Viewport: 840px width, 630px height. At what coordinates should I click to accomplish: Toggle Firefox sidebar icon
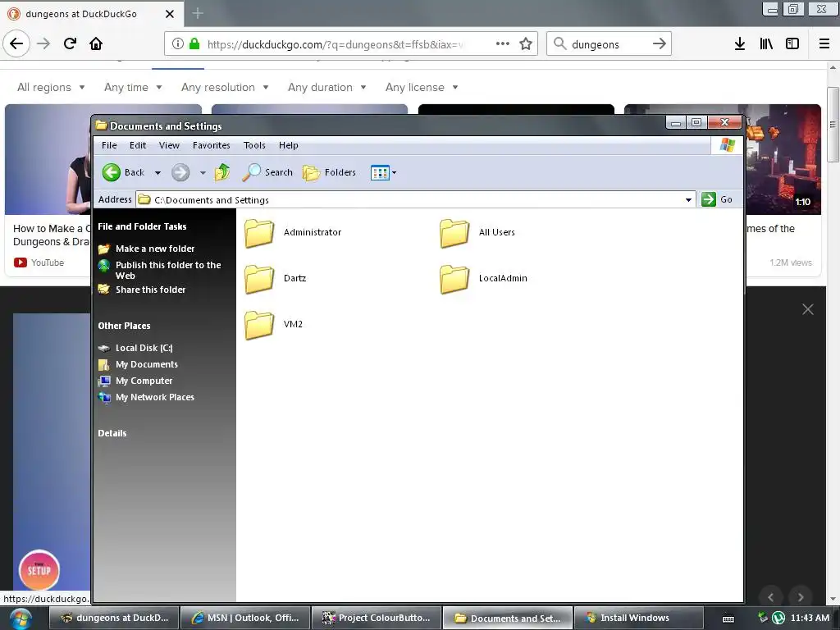coord(792,44)
